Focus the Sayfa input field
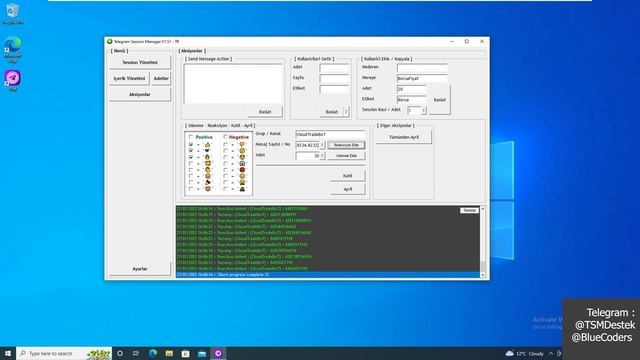 click(334, 78)
